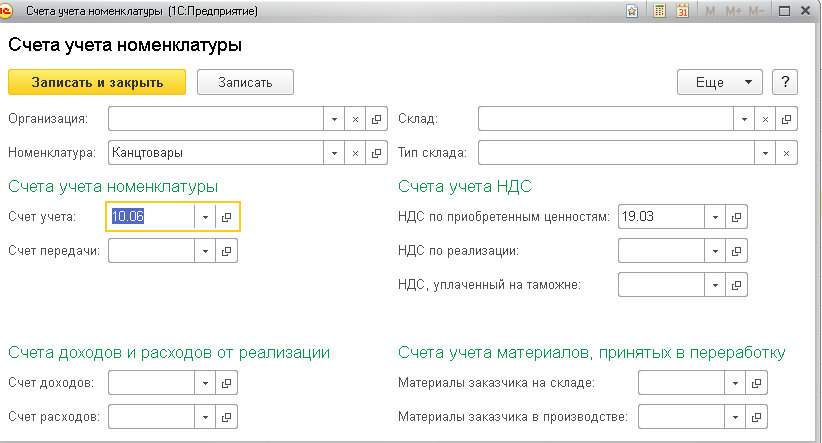
Task: Click the Записать button
Action: 245,82
